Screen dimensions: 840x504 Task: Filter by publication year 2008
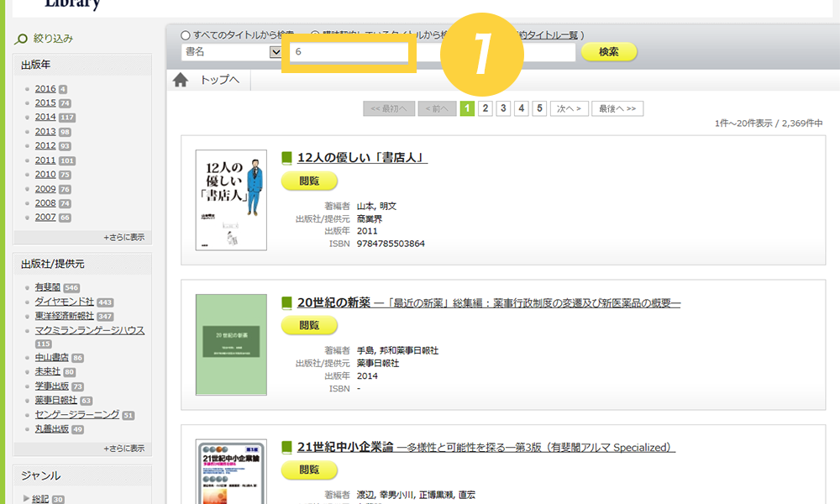point(45,203)
